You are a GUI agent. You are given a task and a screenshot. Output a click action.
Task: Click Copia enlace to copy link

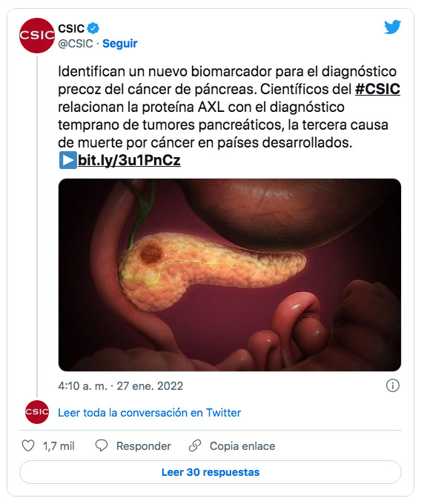242,446
